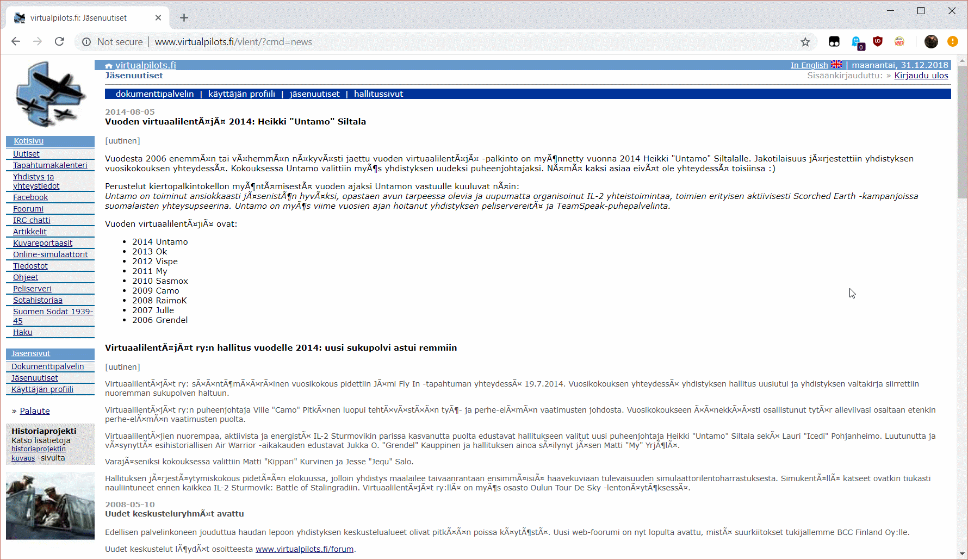Click the virtualpilots.fi airplane logo
Viewport: 968px width, 560px height.
click(x=50, y=94)
